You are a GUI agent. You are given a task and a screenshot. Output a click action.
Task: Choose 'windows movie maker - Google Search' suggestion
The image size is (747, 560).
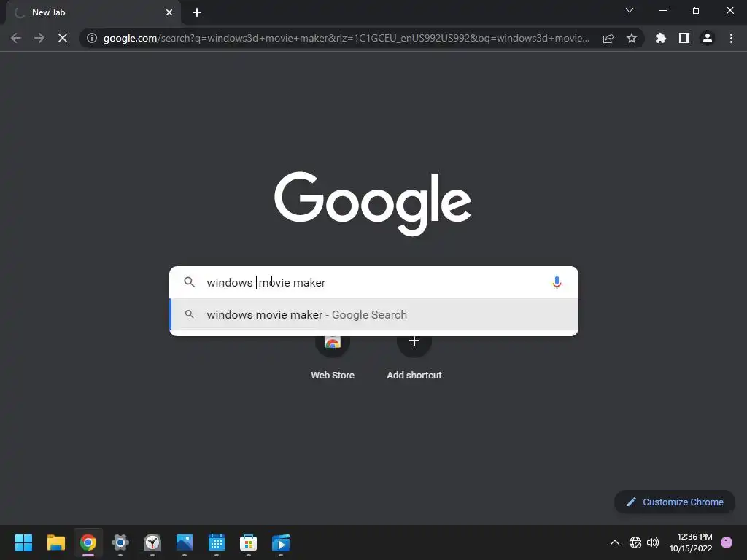click(374, 315)
